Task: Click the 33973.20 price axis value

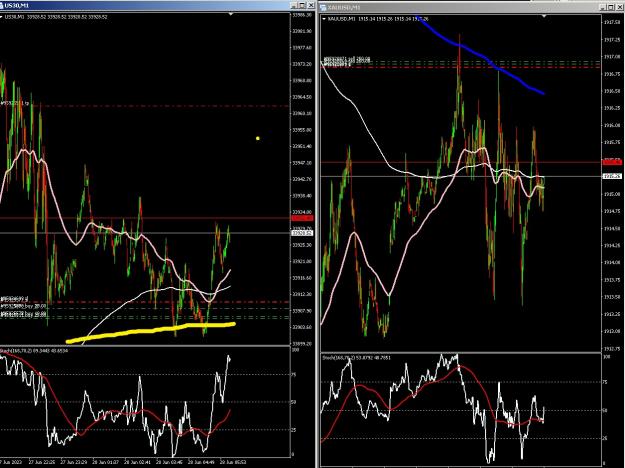Action: [x=302, y=64]
